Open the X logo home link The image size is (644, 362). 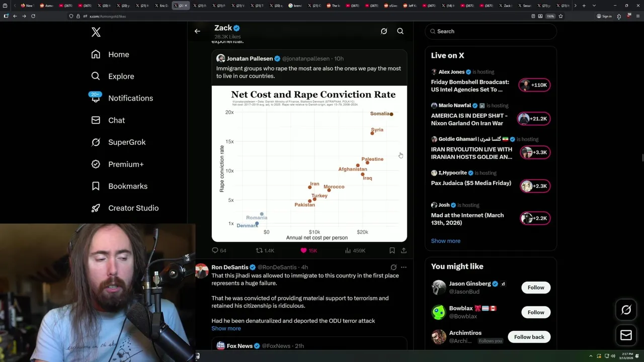(x=96, y=33)
